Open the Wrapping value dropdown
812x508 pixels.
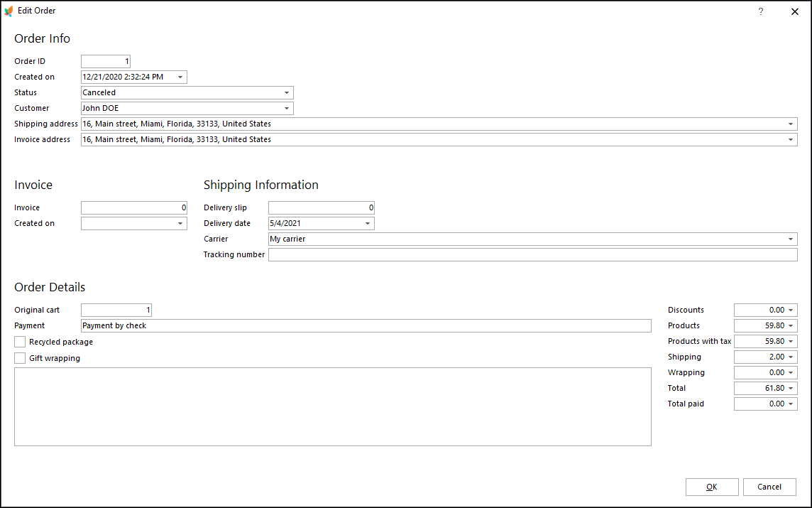coord(792,372)
